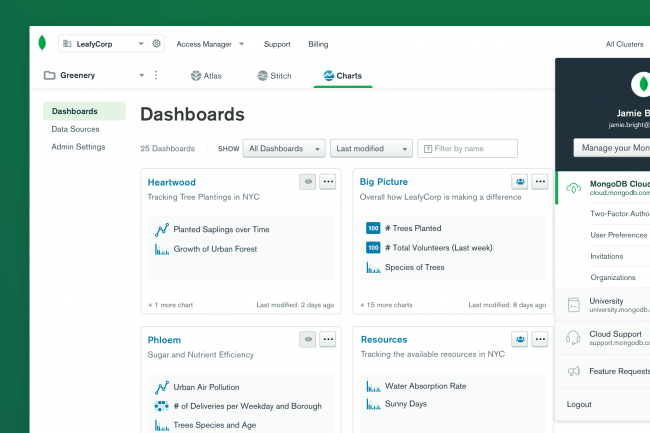Screen dimensions: 650x433
Task: Switch to the Atlas tab
Action: pyautogui.click(x=206, y=76)
